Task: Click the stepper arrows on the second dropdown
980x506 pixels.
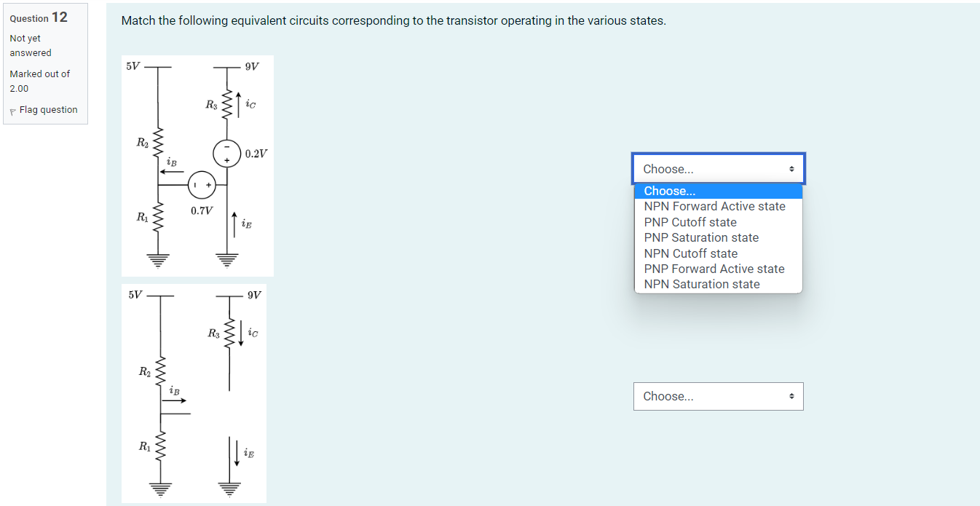Action: [792, 396]
